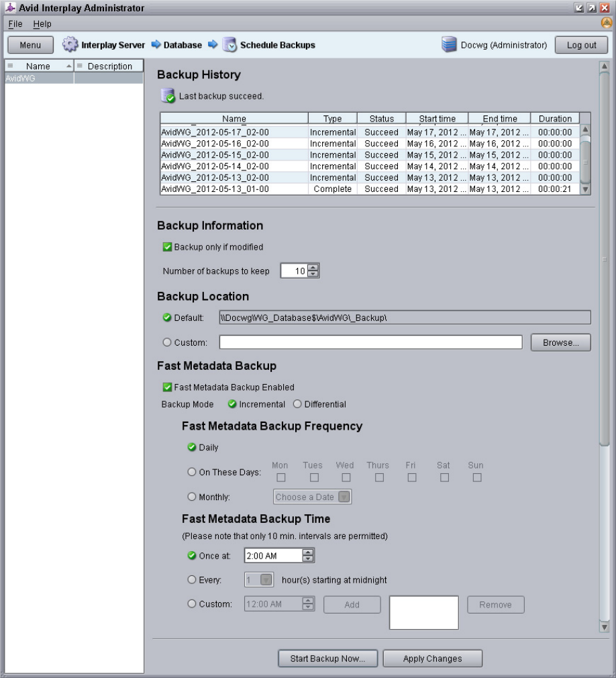Click the maximize window icon in title bar
This screenshot has width=616, height=678.
[x=592, y=8]
